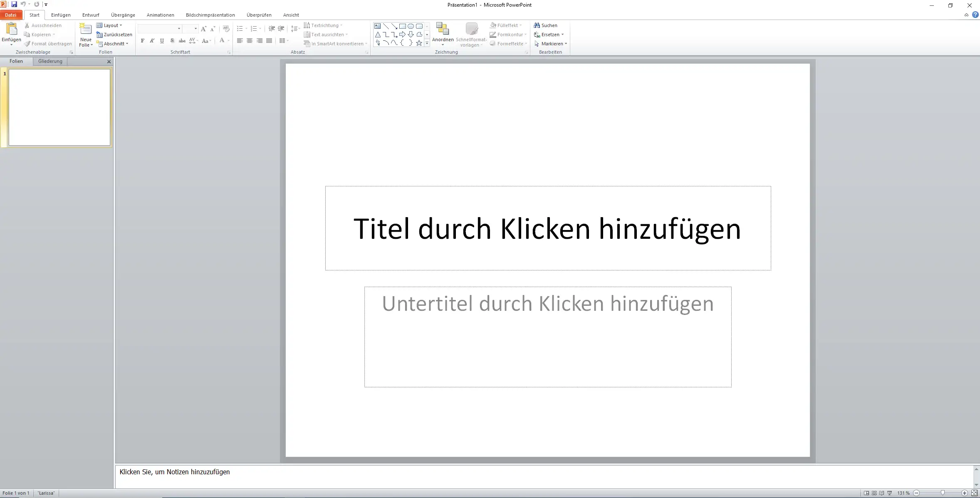This screenshot has height=498, width=980.
Task: Toggle italic formatting (K)
Action: pos(152,41)
